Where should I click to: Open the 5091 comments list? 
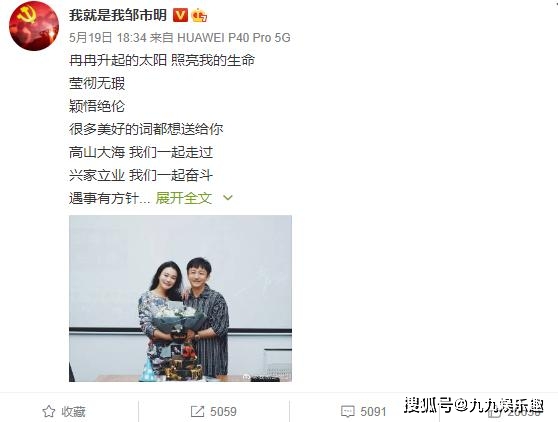[373, 412]
